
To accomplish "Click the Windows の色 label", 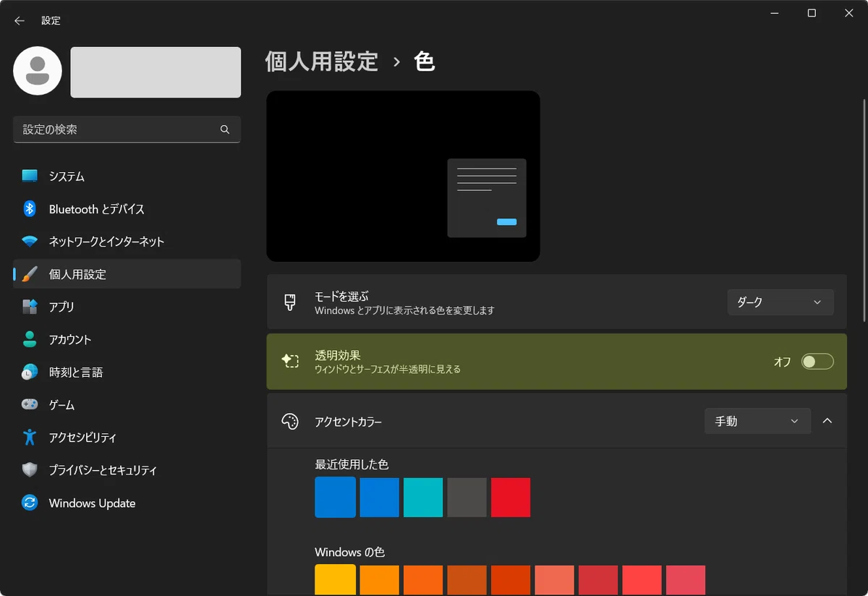I will (x=349, y=553).
